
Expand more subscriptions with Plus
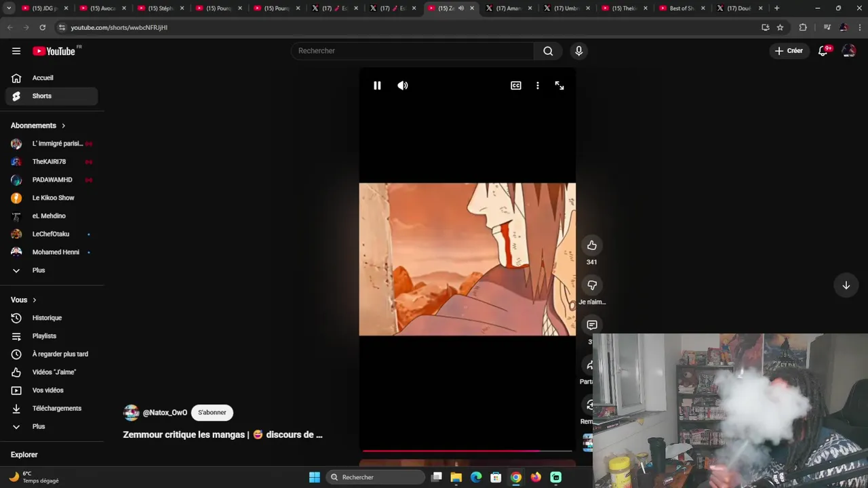pos(52,270)
